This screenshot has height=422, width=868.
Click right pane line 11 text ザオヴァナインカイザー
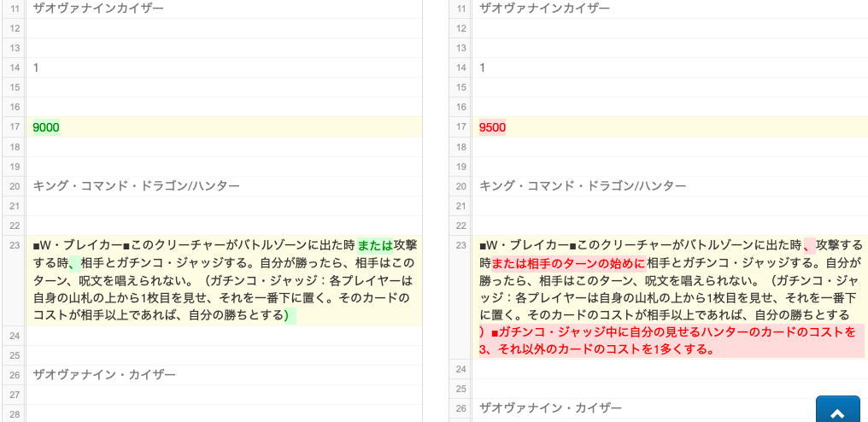545,9
